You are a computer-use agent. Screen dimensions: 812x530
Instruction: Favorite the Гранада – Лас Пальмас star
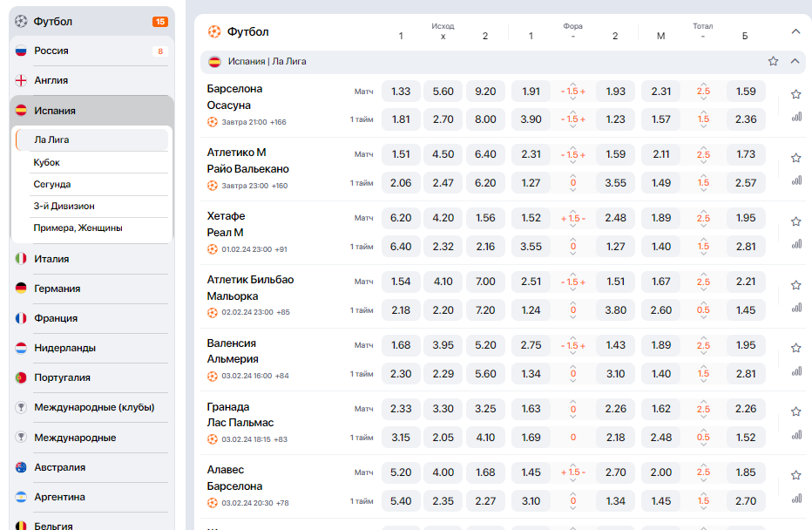click(796, 411)
